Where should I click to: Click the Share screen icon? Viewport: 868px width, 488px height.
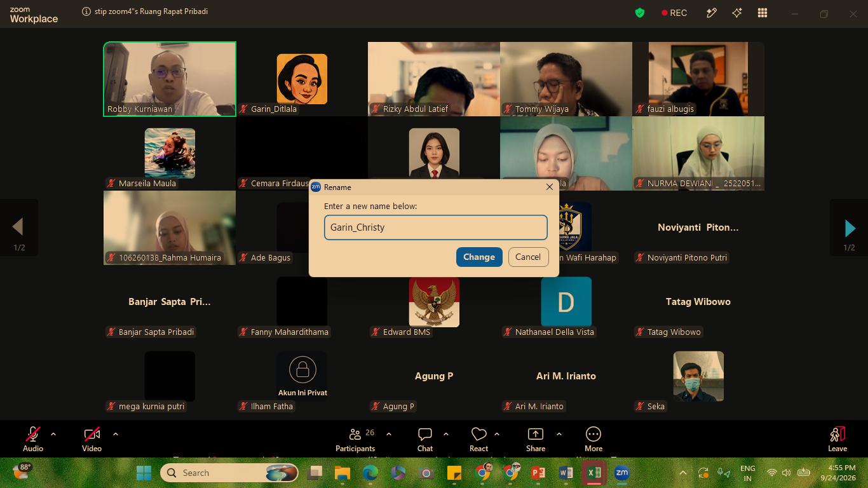click(x=536, y=434)
